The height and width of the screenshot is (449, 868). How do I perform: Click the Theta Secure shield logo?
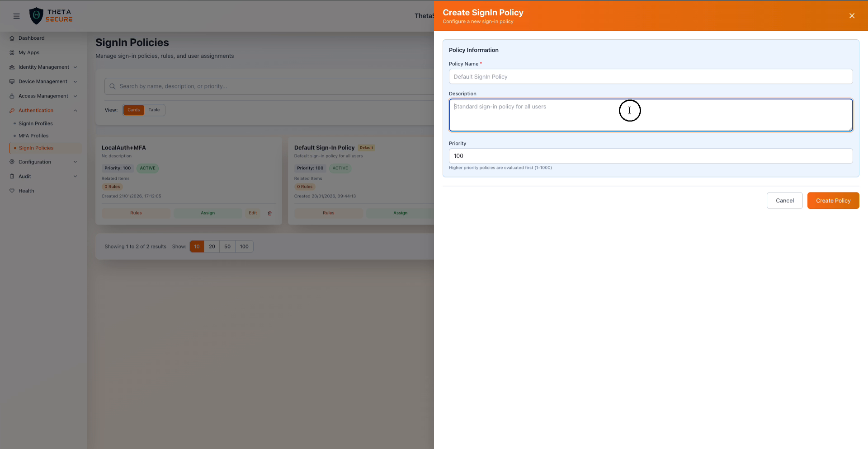tap(37, 15)
